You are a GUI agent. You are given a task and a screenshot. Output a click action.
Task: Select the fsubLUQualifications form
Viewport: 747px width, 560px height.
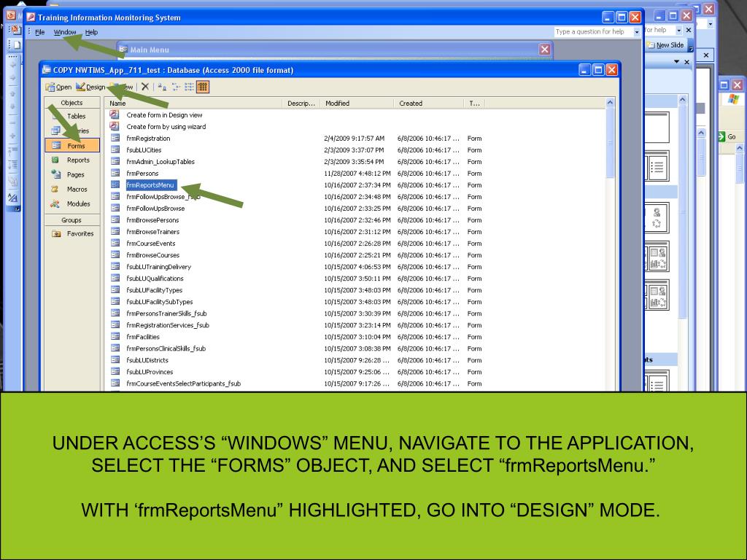(x=155, y=278)
